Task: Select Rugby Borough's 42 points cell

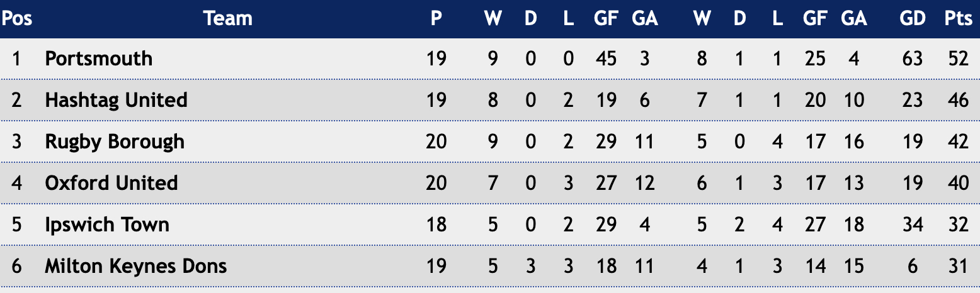Action: (958, 141)
